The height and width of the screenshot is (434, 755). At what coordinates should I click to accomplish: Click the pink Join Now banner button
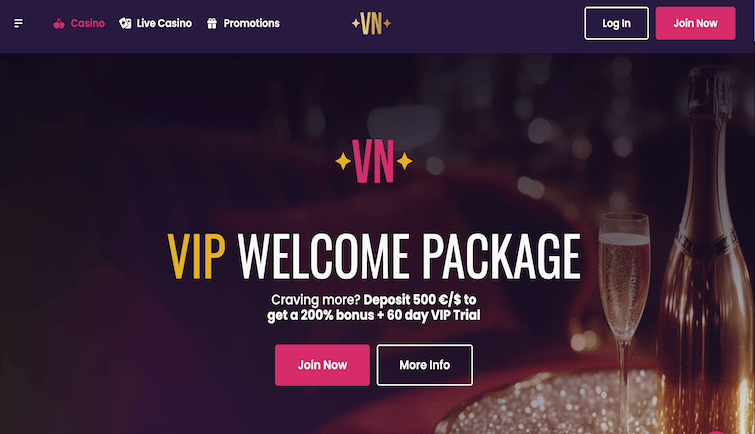(x=322, y=365)
